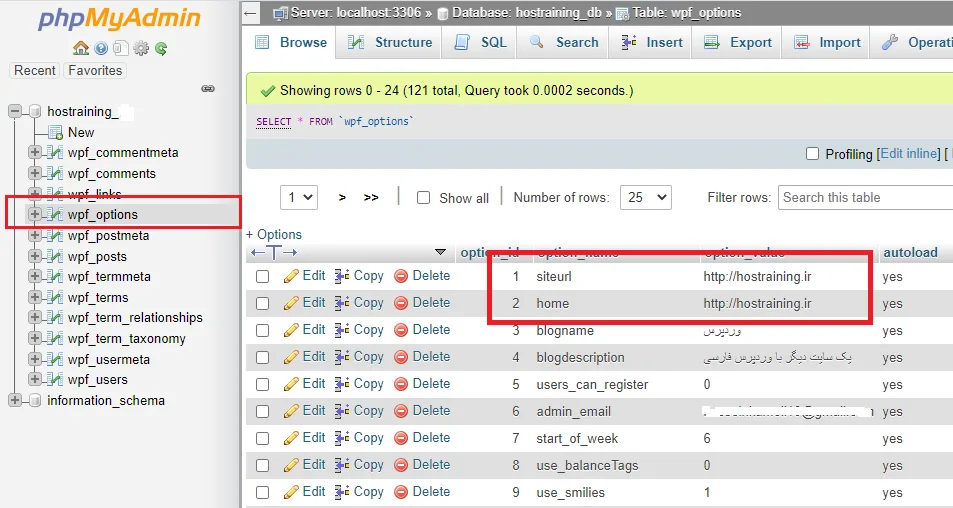953x508 pixels.
Task: Open the Export tab
Action: (x=737, y=43)
